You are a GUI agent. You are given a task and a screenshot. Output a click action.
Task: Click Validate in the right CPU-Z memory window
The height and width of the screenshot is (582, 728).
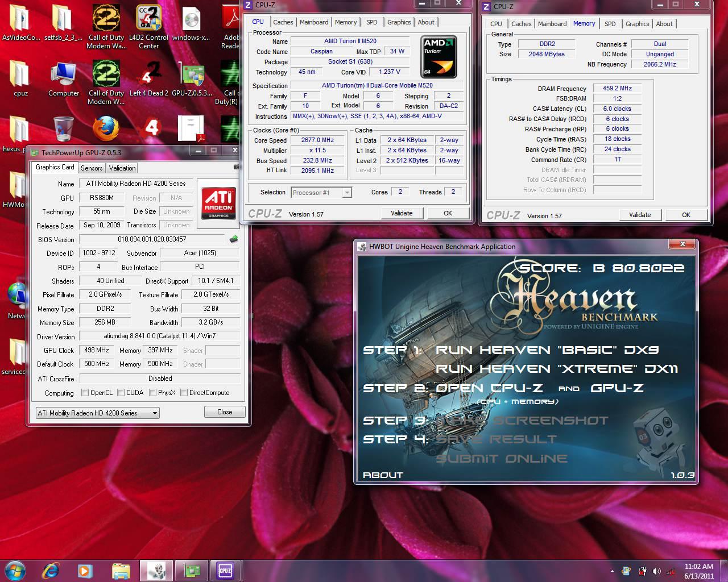click(x=640, y=215)
